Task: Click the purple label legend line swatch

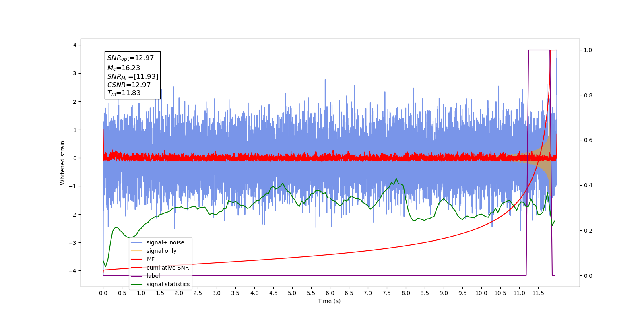Action: pos(137,276)
